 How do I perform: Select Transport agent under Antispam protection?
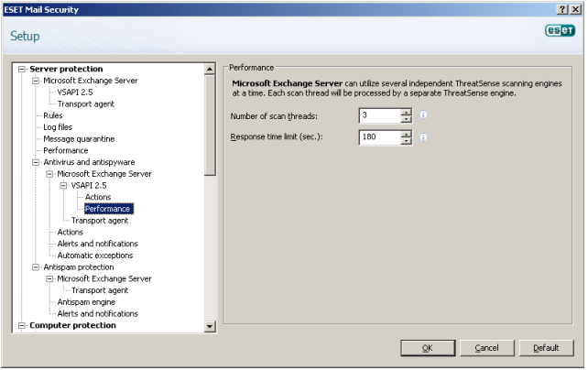(100, 290)
